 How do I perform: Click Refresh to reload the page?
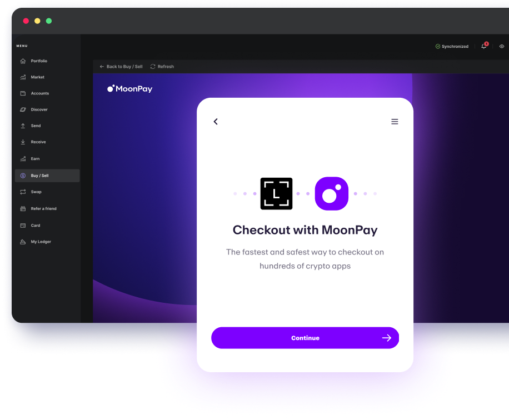162,66
